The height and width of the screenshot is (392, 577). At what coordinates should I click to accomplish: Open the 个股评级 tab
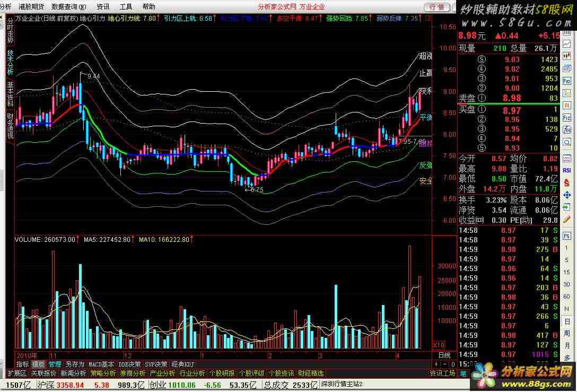tap(252, 373)
